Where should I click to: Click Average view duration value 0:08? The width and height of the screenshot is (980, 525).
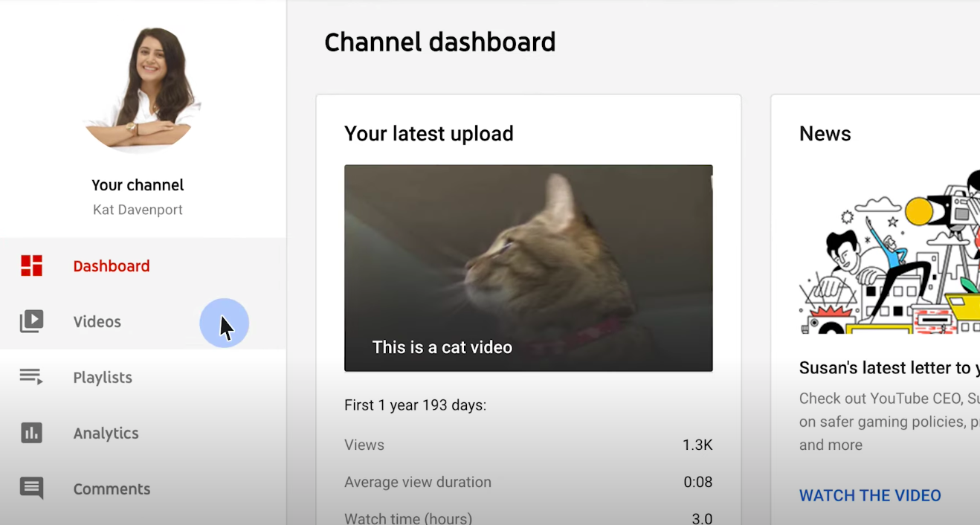(698, 482)
